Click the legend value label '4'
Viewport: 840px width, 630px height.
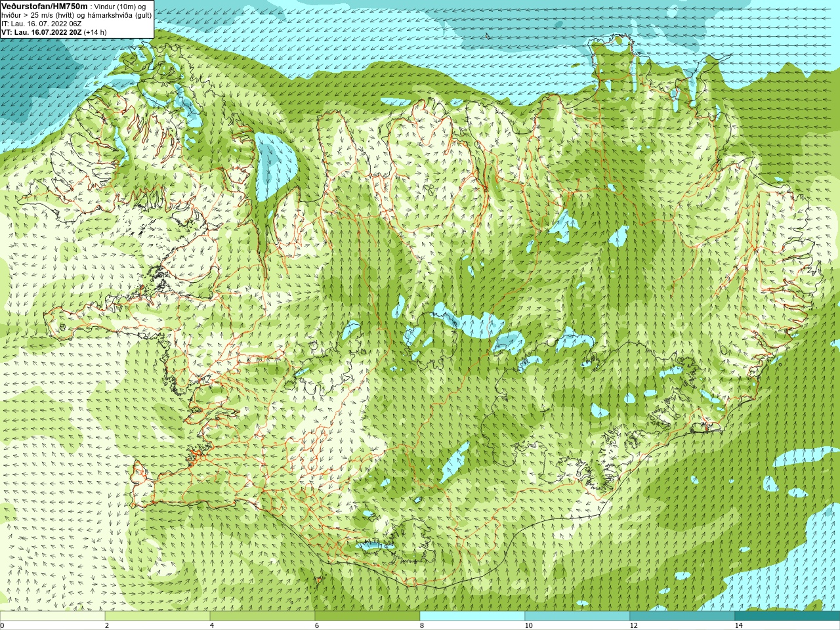point(212,625)
